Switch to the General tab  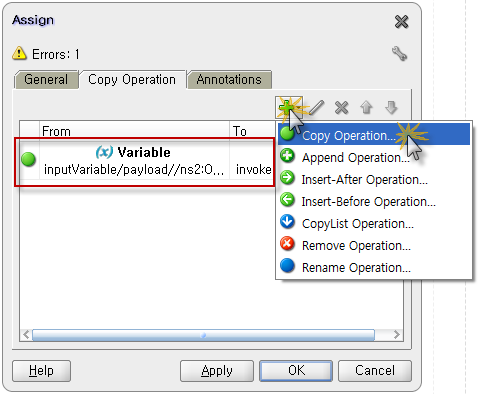coord(46,80)
